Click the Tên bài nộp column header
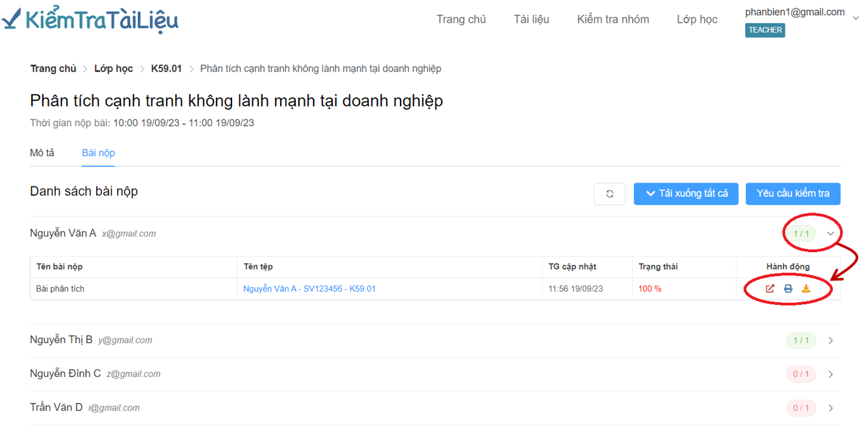This screenshot has width=868, height=427. (60, 266)
